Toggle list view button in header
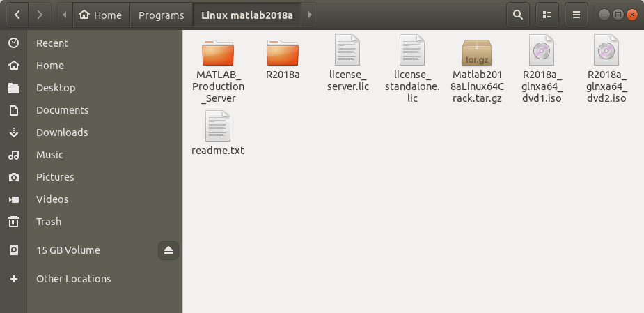 (547, 15)
